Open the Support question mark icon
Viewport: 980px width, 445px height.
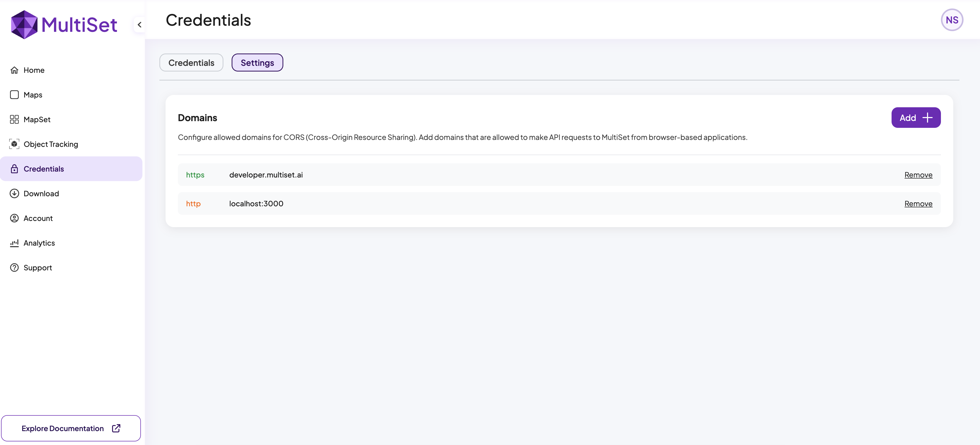click(x=14, y=268)
